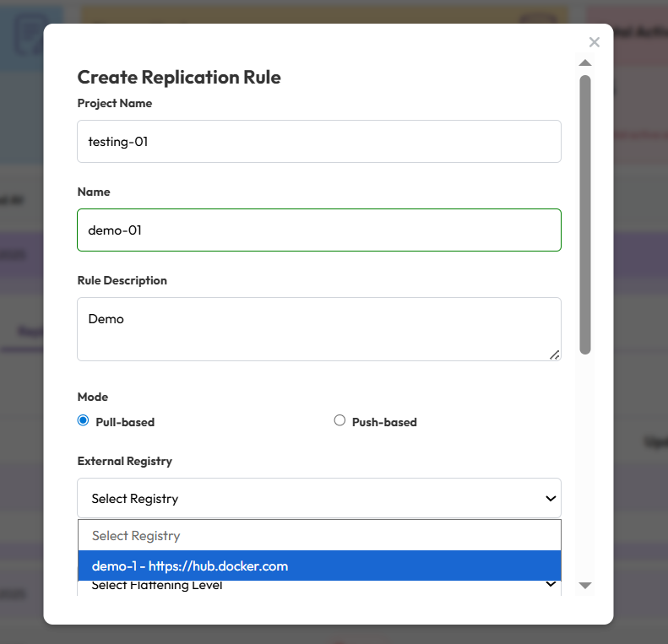This screenshot has width=668, height=644.
Task: Click the Rule Description resize handle
Action: pyautogui.click(x=554, y=354)
